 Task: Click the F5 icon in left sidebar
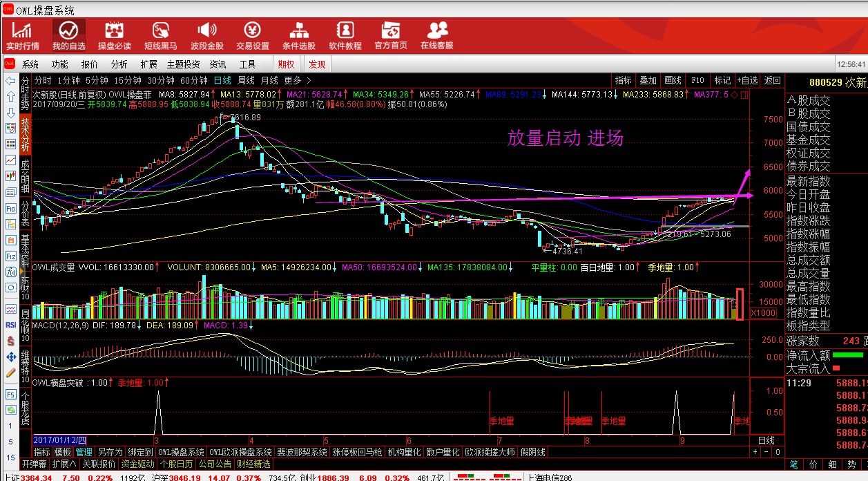10,394
